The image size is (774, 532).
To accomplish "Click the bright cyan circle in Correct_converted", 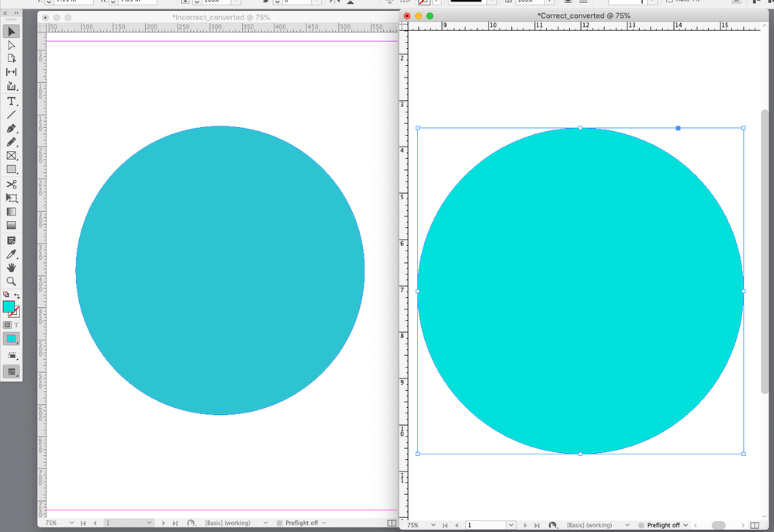I will 580,291.
